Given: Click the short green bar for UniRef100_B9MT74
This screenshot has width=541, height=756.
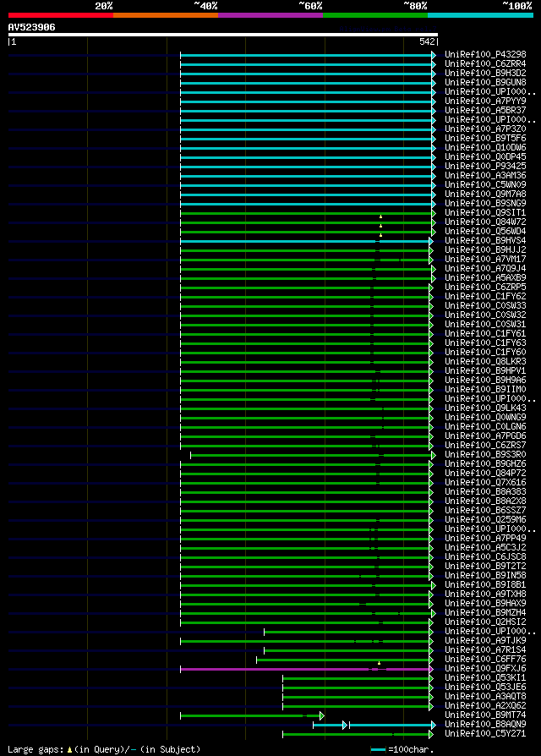Looking at the screenshot, I should click(x=252, y=716).
